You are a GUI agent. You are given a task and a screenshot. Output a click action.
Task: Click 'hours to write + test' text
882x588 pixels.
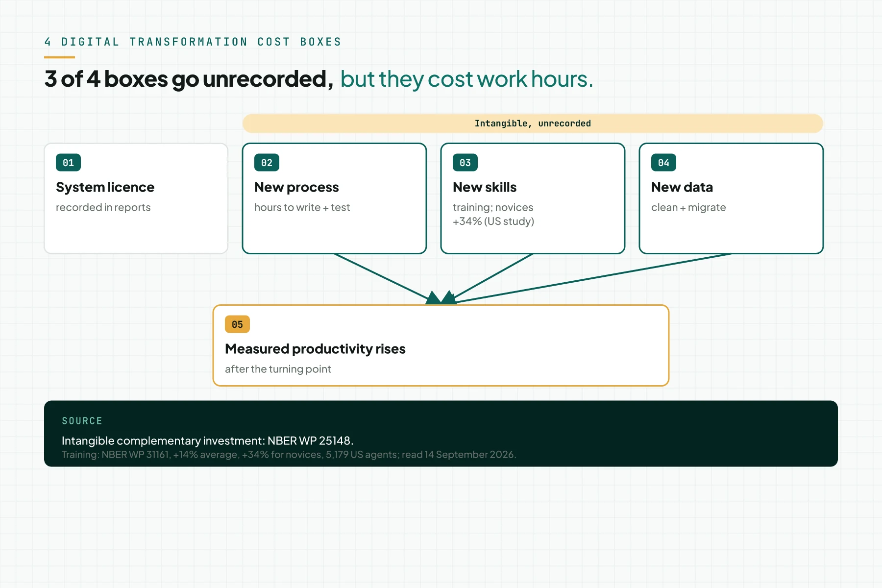(x=302, y=207)
